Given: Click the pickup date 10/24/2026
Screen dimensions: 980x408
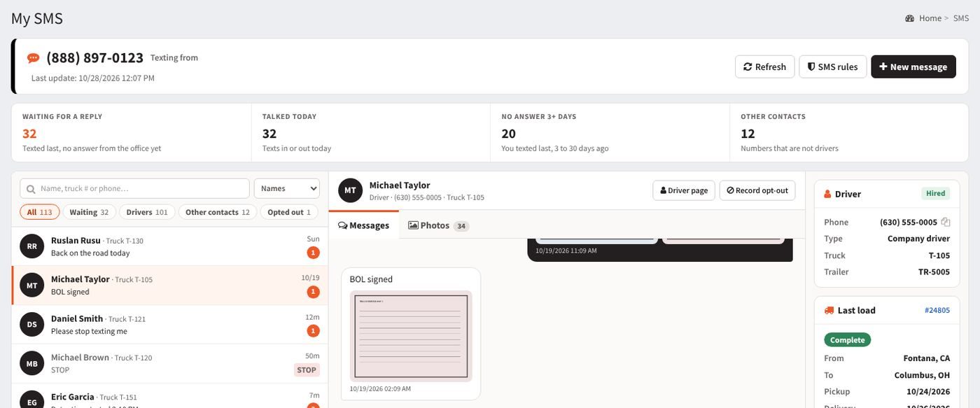Looking at the screenshot, I should [928, 392].
